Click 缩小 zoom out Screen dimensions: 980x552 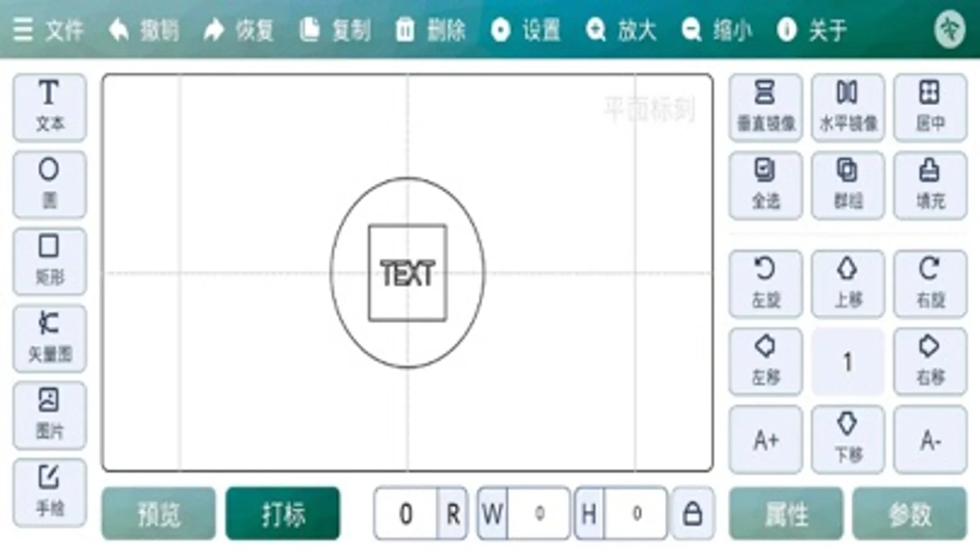716,29
